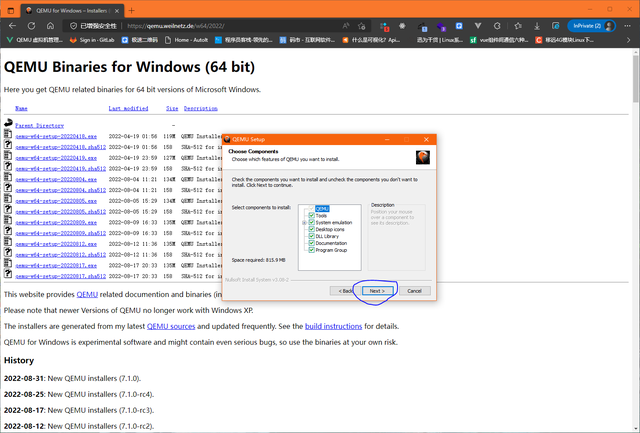The image size is (640, 433).
Task: Open the Sign in GitLab bookmark
Action: (x=92, y=40)
